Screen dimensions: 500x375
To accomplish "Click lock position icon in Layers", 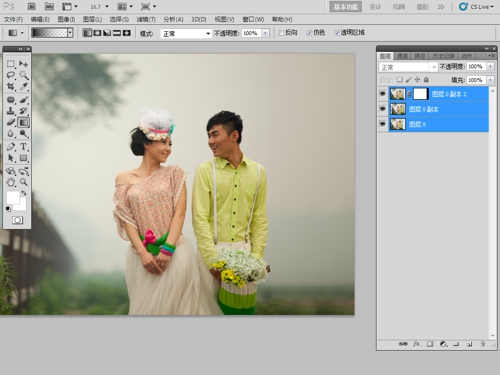I will tap(417, 80).
